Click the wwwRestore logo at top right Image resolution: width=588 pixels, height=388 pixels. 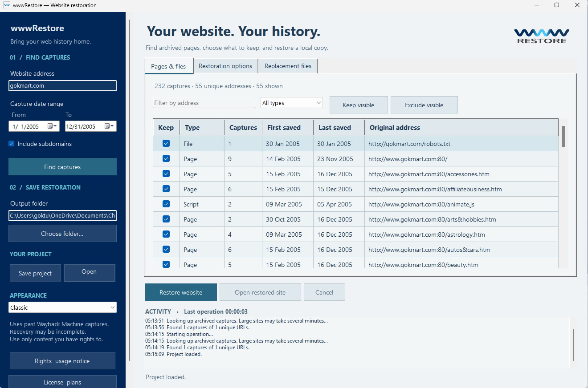pos(541,36)
